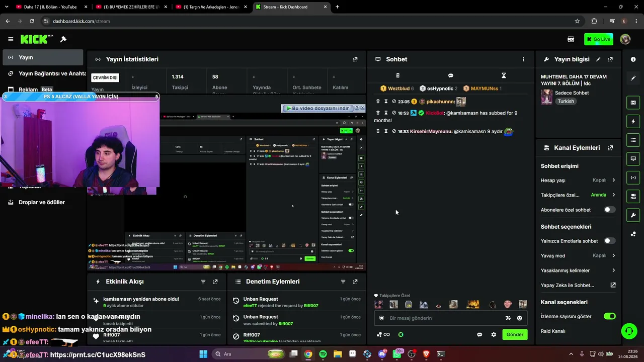Expand the Takipçilere özel setting
Image resolution: width=644 pixels, height=362 pixels.
[x=578, y=195]
